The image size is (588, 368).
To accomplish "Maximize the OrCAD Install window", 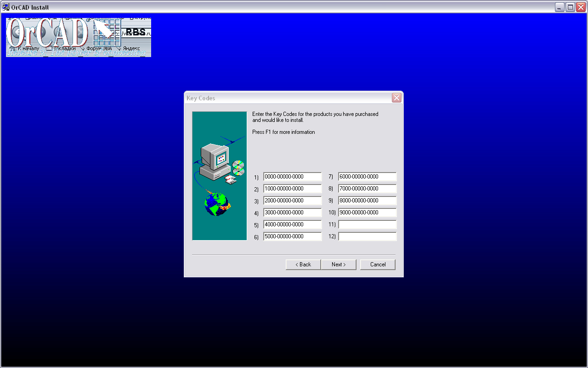I will pyautogui.click(x=570, y=7).
